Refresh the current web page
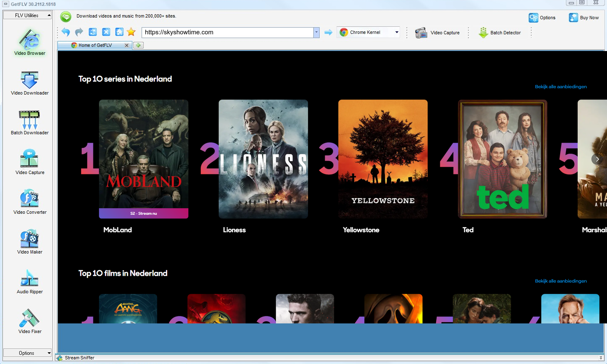607x364 pixels. click(93, 32)
